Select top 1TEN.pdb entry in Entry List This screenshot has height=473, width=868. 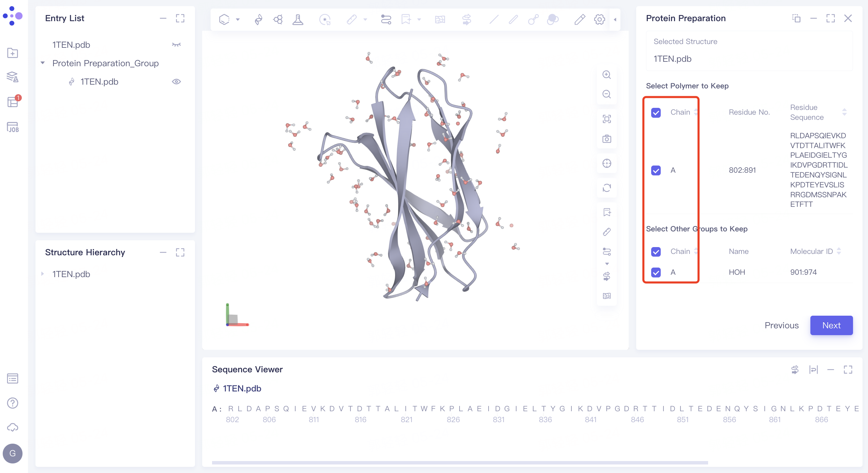point(71,45)
